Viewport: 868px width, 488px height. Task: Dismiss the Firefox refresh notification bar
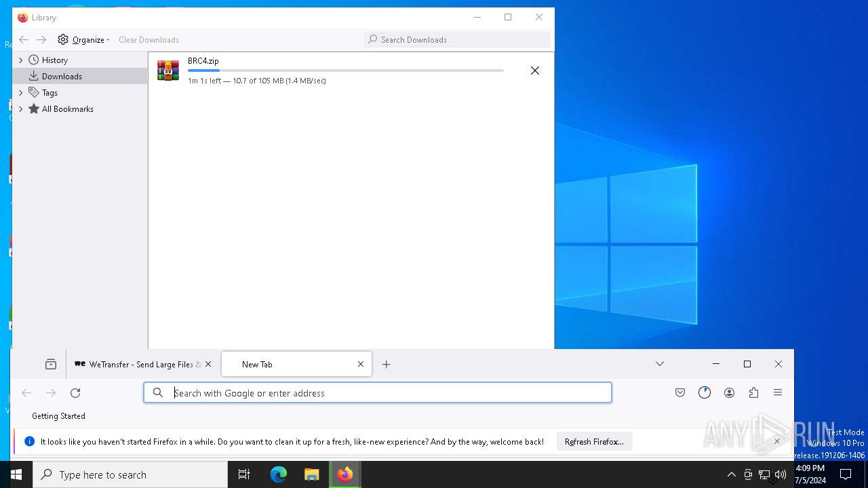pos(777,441)
